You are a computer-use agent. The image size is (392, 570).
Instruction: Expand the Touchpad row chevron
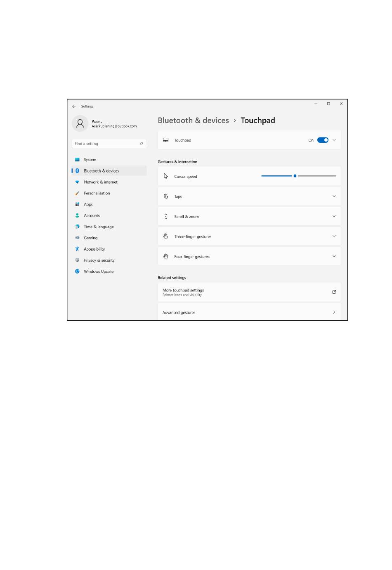click(x=334, y=140)
